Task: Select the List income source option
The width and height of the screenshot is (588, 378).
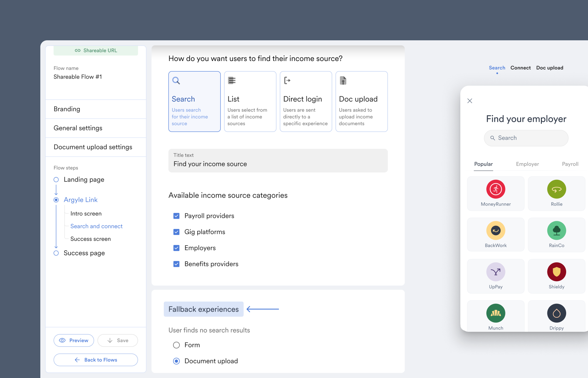Action: point(250,101)
